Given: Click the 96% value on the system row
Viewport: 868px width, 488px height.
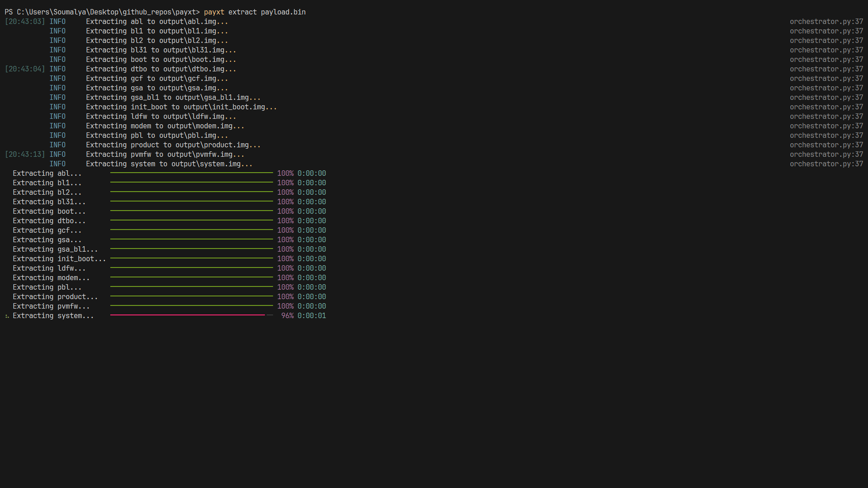Looking at the screenshot, I should point(288,316).
